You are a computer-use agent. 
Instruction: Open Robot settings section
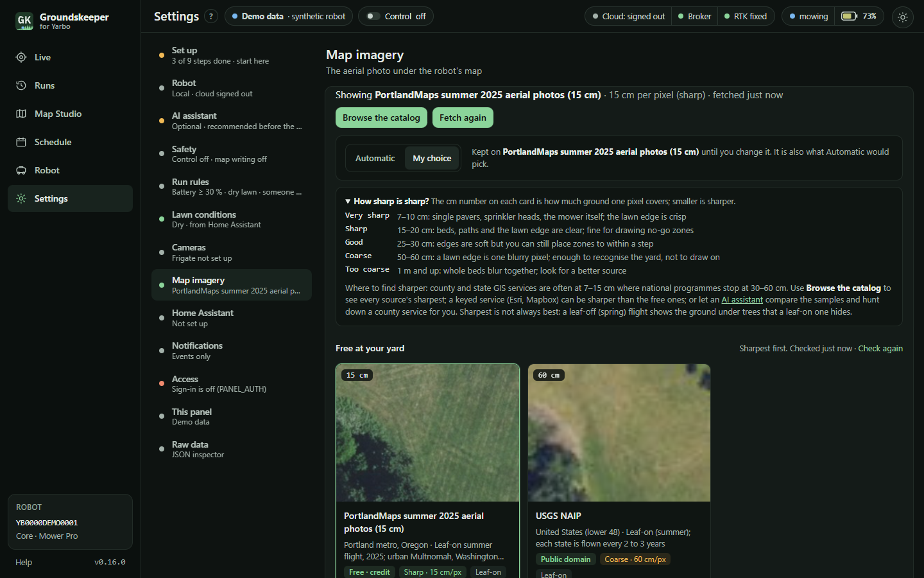click(231, 88)
